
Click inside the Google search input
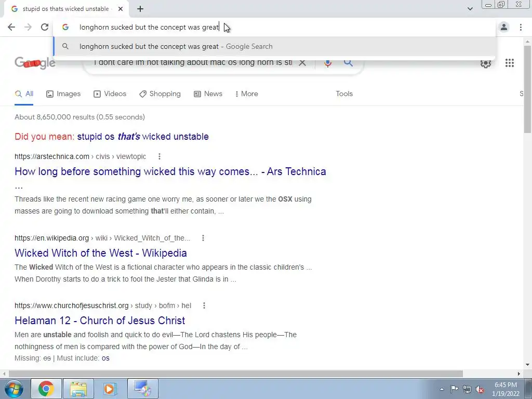pyautogui.click(x=193, y=63)
